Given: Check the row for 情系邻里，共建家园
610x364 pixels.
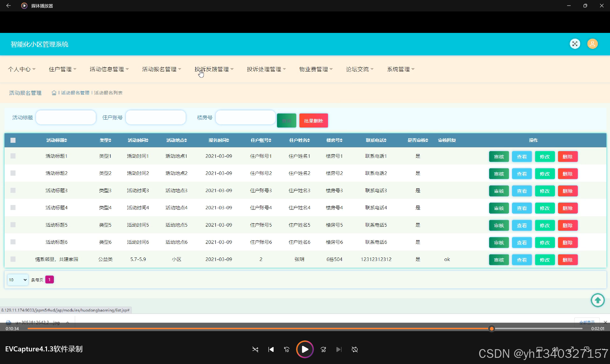Looking at the screenshot, I should pyautogui.click(x=13, y=259).
